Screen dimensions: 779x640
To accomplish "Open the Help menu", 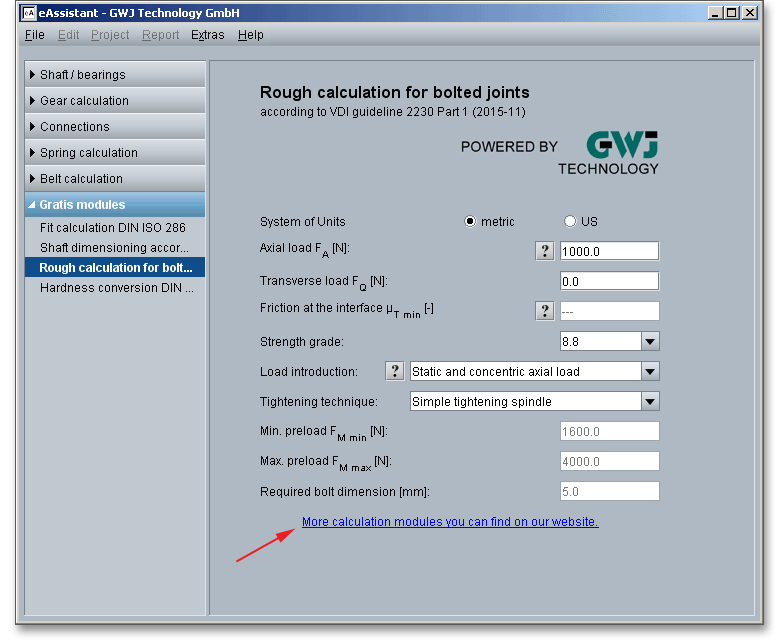I will click(251, 35).
